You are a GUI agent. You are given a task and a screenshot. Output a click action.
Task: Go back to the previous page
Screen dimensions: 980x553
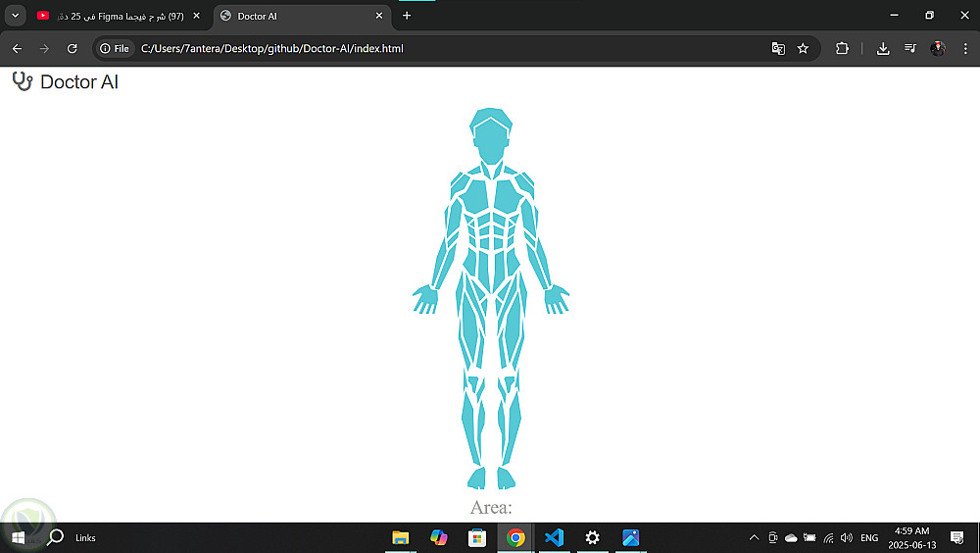click(x=17, y=48)
